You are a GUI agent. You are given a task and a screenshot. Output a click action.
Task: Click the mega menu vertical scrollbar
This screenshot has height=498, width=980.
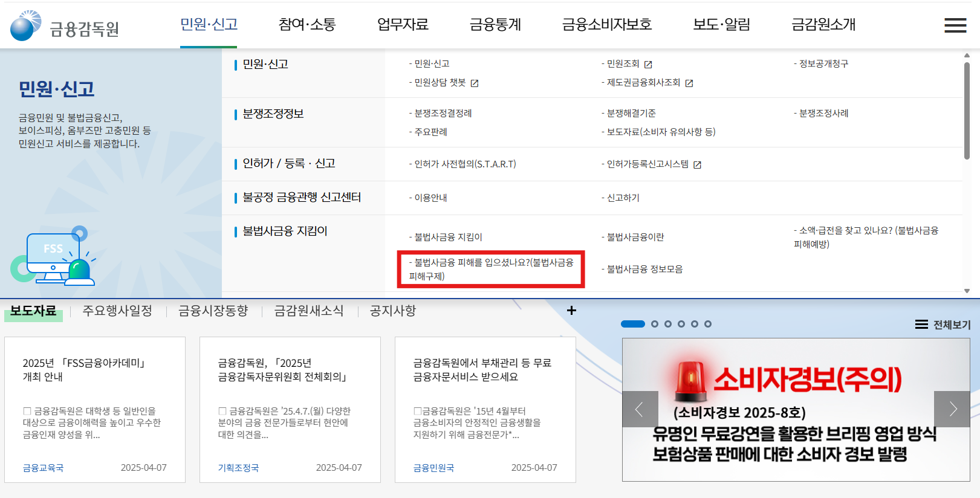pyautogui.click(x=967, y=110)
